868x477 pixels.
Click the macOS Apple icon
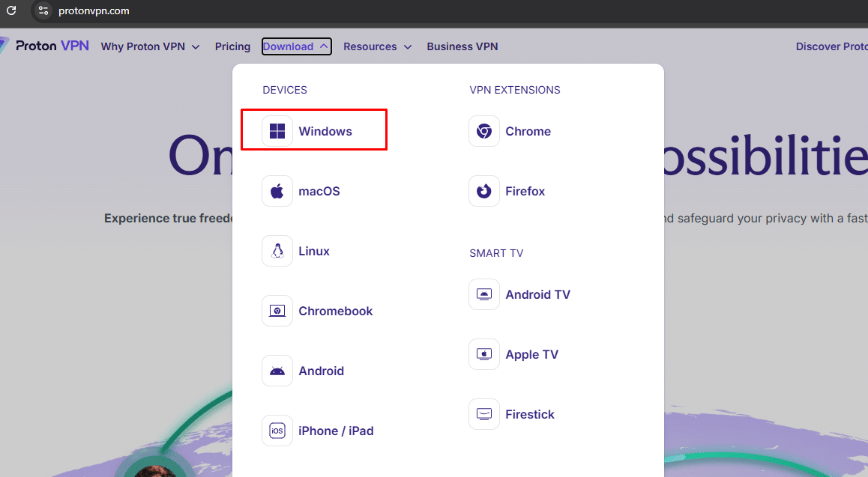coord(277,191)
